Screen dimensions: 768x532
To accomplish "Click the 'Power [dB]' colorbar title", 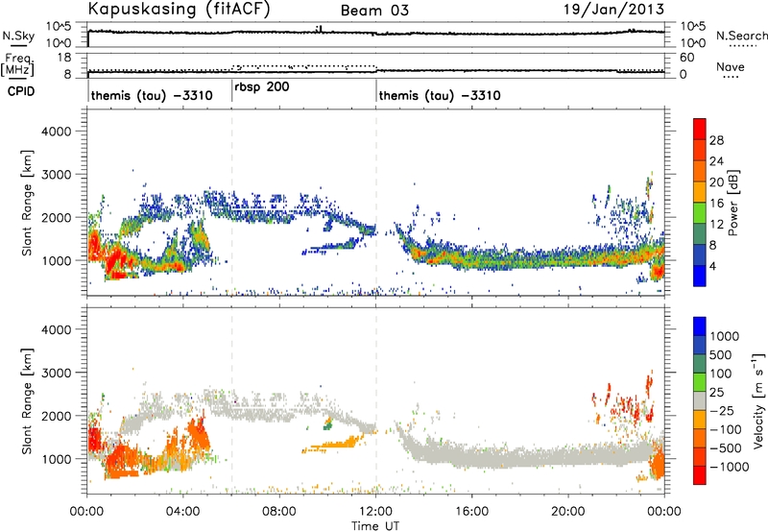I will point(732,203).
